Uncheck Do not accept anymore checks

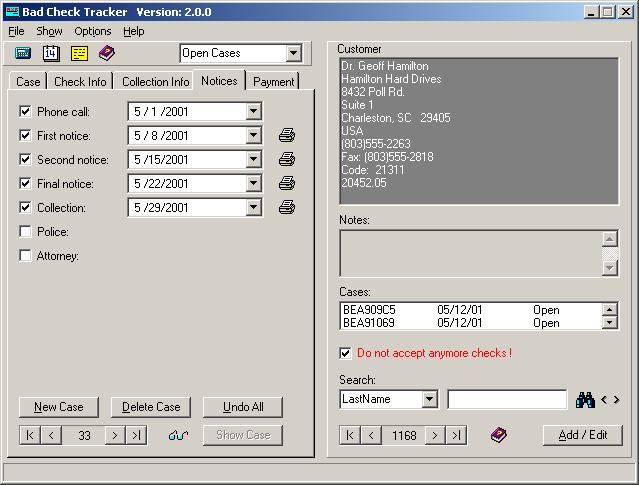(x=346, y=353)
